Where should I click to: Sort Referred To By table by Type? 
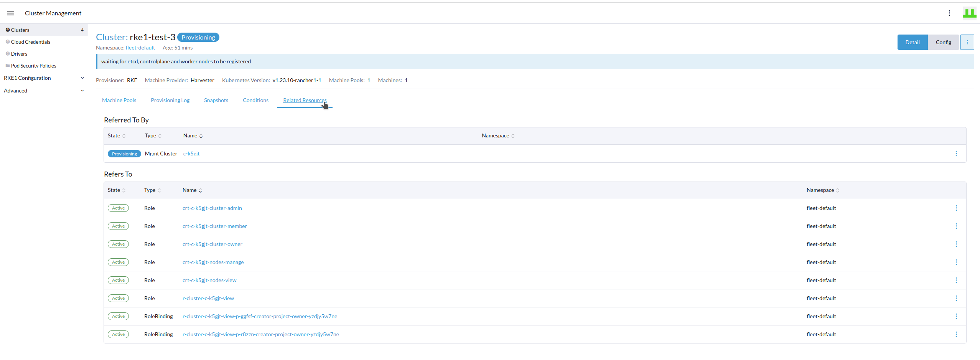click(153, 136)
